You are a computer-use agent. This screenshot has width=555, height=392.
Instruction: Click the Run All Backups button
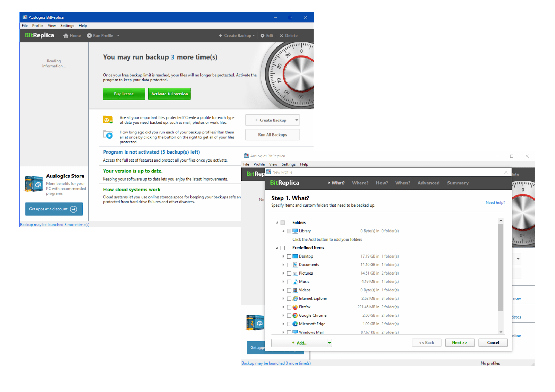(272, 135)
